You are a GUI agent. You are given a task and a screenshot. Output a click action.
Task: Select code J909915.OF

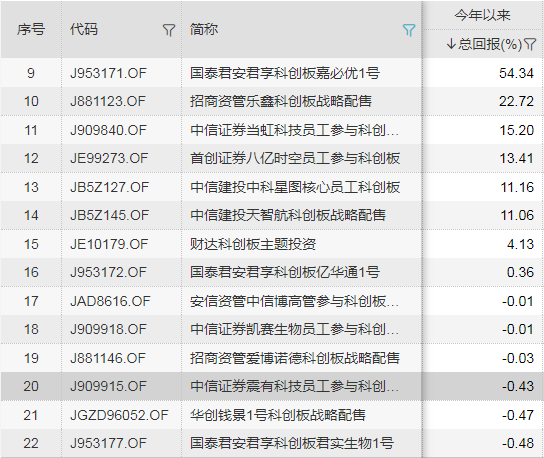108,386
